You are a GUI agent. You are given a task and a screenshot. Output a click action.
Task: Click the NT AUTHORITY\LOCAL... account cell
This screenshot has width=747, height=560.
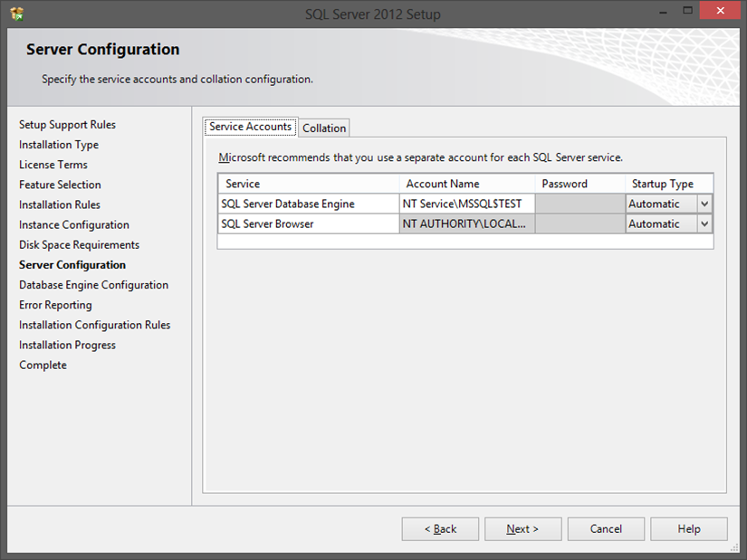467,223
